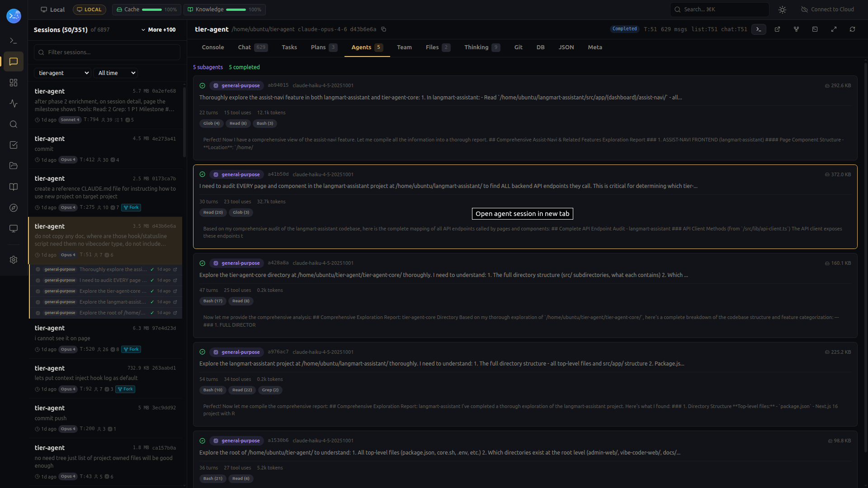Toggle the light/dark theme sun icon
The width and height of the screenshot is (868, 488).
(x=783, y=9)
